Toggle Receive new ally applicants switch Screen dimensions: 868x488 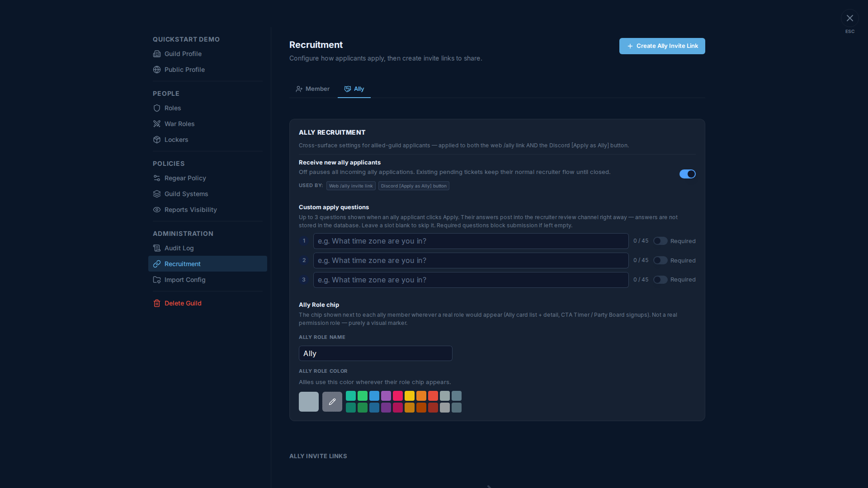tap(688, 174)
